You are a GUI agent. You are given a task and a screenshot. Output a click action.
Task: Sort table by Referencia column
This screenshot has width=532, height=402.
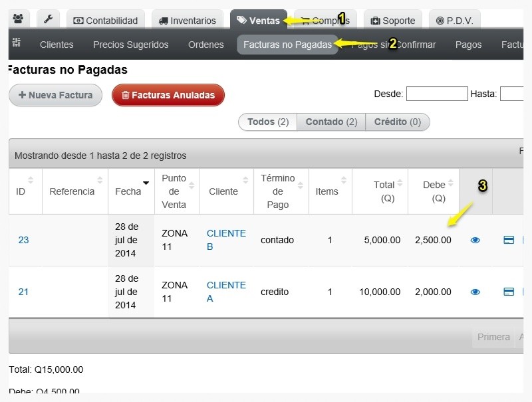coord(75,191)
